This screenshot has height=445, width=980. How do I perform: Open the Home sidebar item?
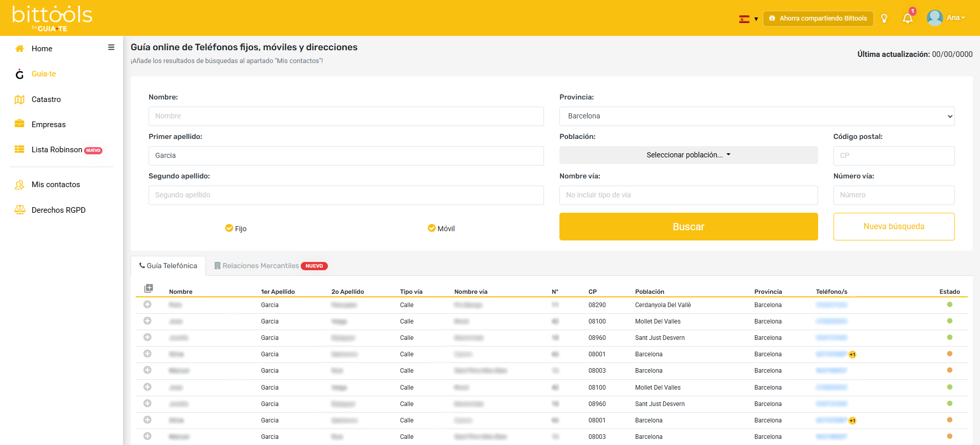(x=42, y=49)
